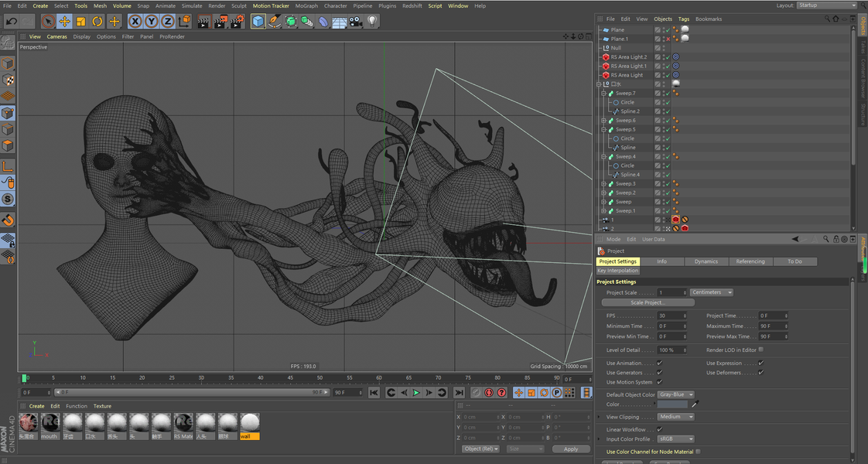The height and width of the screenshot is (464, 868).
Task: Click the Undo arrow icon
Action: click(x=11, y=22)
